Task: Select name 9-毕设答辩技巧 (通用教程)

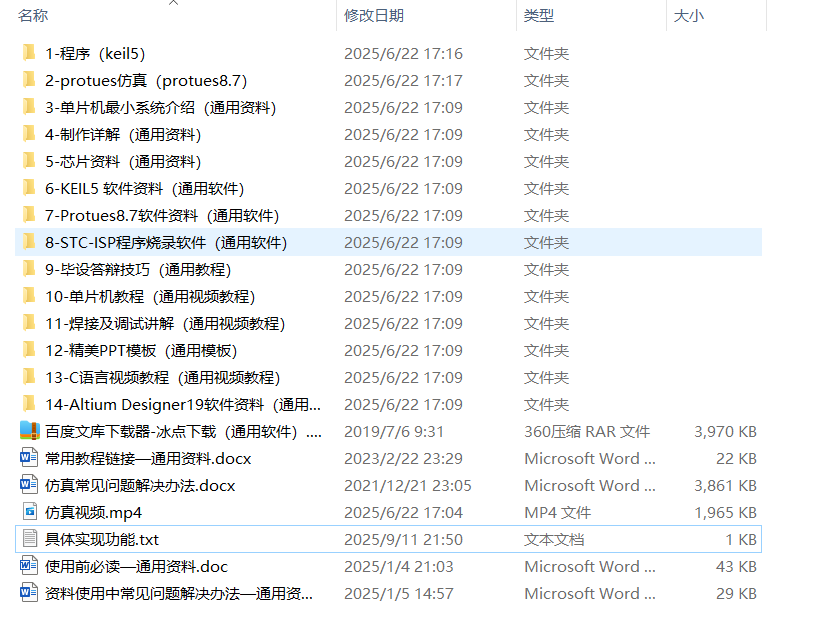Action: tap(138, 270)
